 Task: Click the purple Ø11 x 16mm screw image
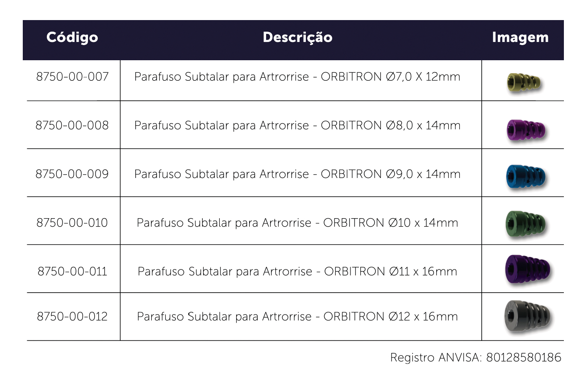click(527, 269)
